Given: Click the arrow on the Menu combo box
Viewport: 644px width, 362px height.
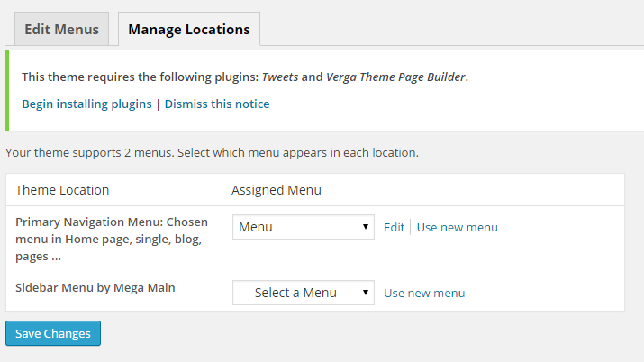Looking at the screenshot, I should point(365,227).
